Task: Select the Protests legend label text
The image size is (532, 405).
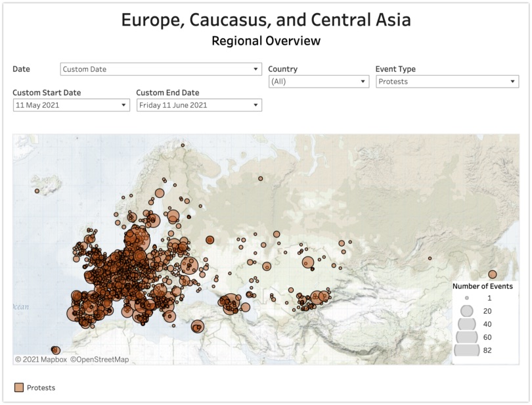Action: click(x=41, y=388)
